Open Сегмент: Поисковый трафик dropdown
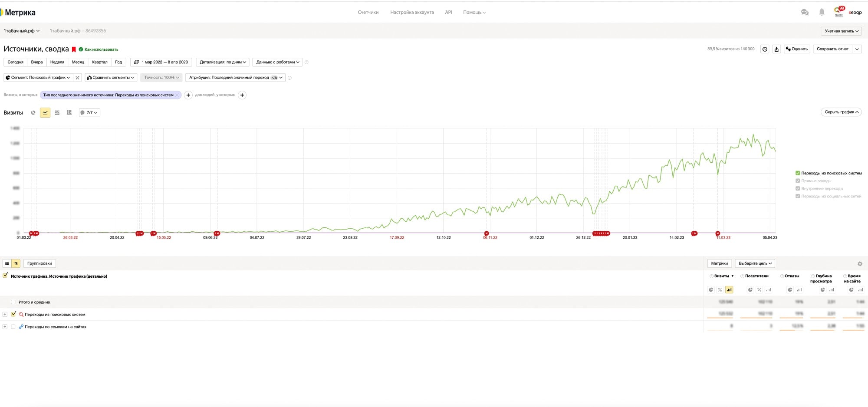 pos(38,78)
